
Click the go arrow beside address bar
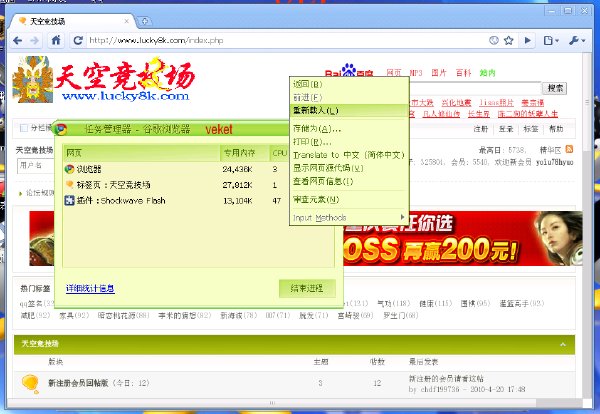(x=528, y=40)
